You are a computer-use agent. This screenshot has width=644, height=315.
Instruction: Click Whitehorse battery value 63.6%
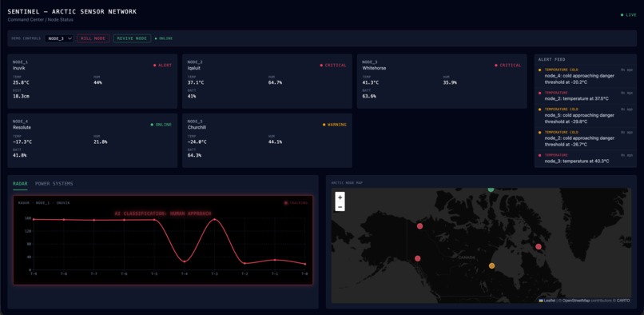point(369,96)
